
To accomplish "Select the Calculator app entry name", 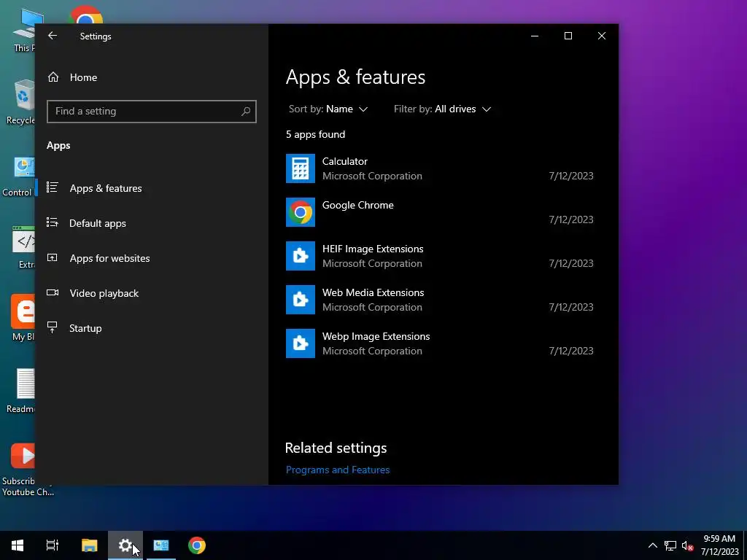I will [x=344, y=161].
